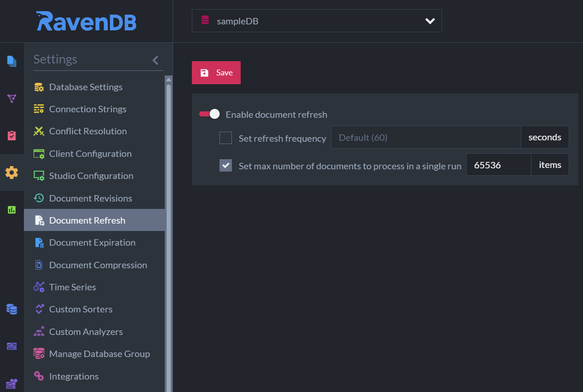The height and width of the screenshot is (392, 583).
Task: Click the Document Refresh icon
Action: 39,220
